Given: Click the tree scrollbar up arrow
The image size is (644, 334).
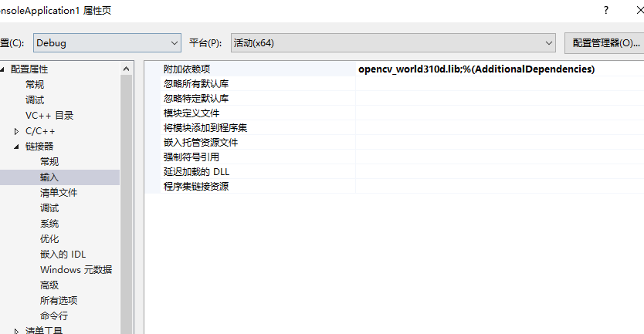Looking at the screenshot, I should [127, 69].
